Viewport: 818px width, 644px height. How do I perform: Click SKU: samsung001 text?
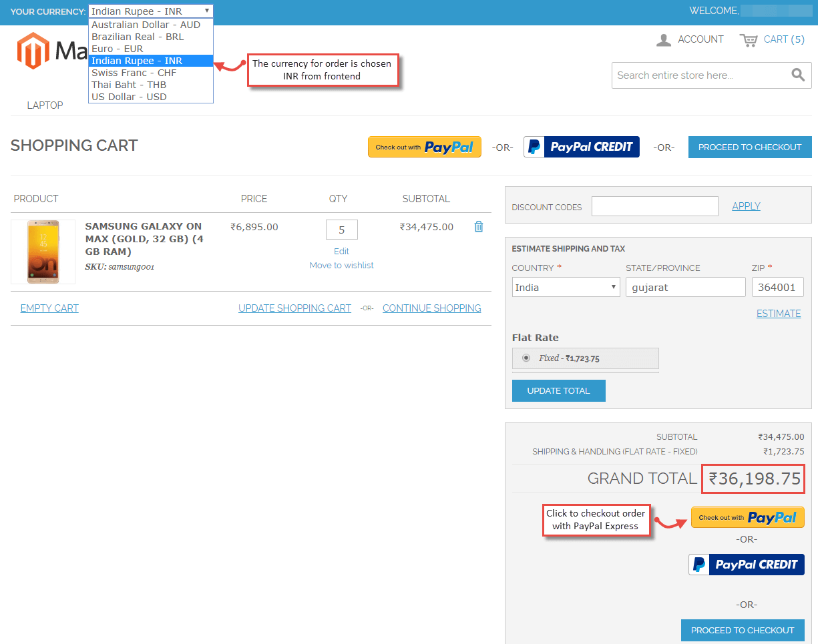tap(120, 267)
